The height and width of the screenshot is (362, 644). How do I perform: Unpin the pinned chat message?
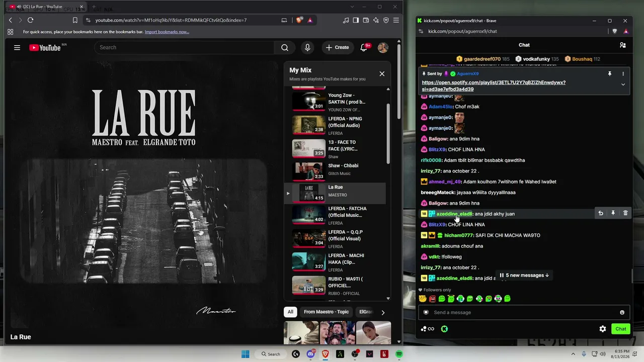610,74
